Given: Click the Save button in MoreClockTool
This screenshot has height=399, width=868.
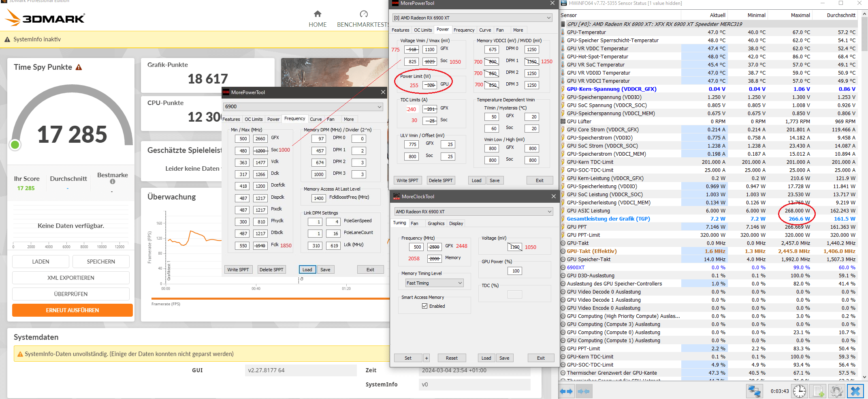Looking at the screenshot, I should 504,358.
